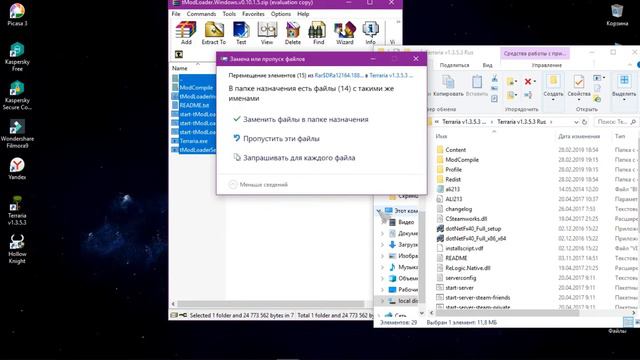
Task: Switch to Вид tab in Explorer
Action: [x=487, y=65]
